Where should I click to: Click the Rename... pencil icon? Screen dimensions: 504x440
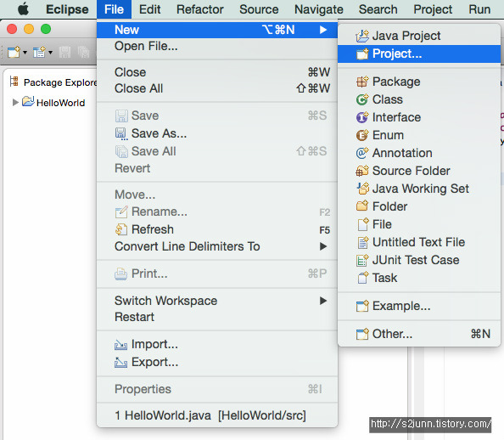tap(121, 212)
